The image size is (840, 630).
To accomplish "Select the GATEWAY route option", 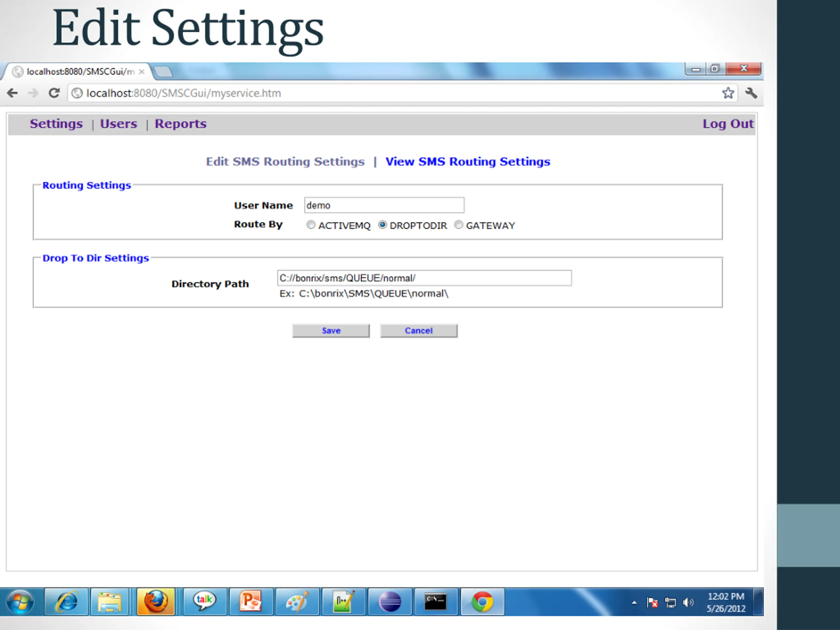I will click(459, 225).
